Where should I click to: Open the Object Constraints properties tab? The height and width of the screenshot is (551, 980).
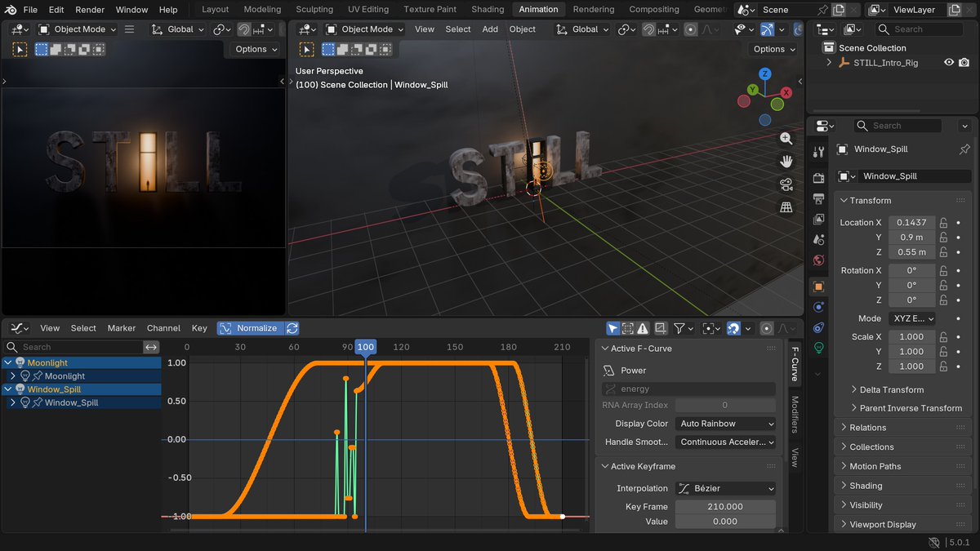click(x=819, y=327)
